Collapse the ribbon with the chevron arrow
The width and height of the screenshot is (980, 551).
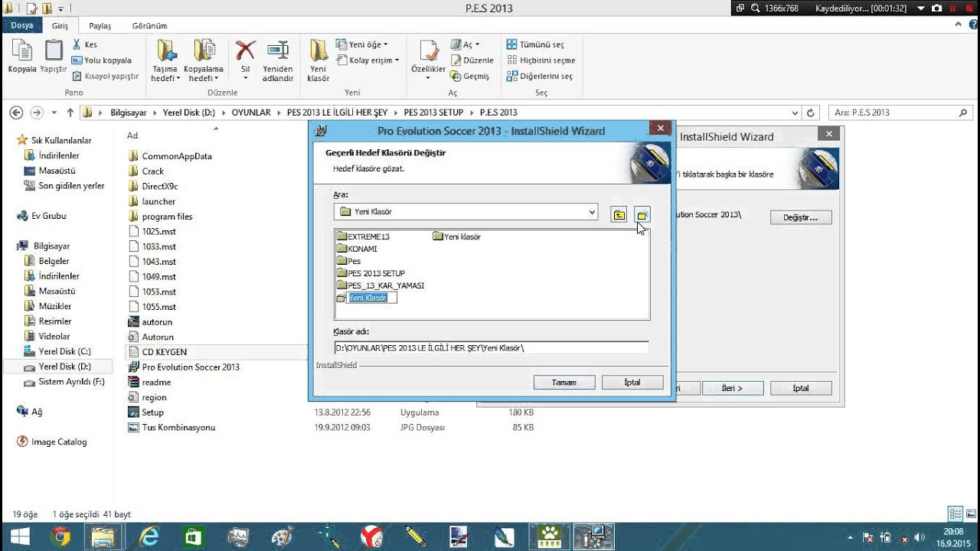tap(960, 25)
